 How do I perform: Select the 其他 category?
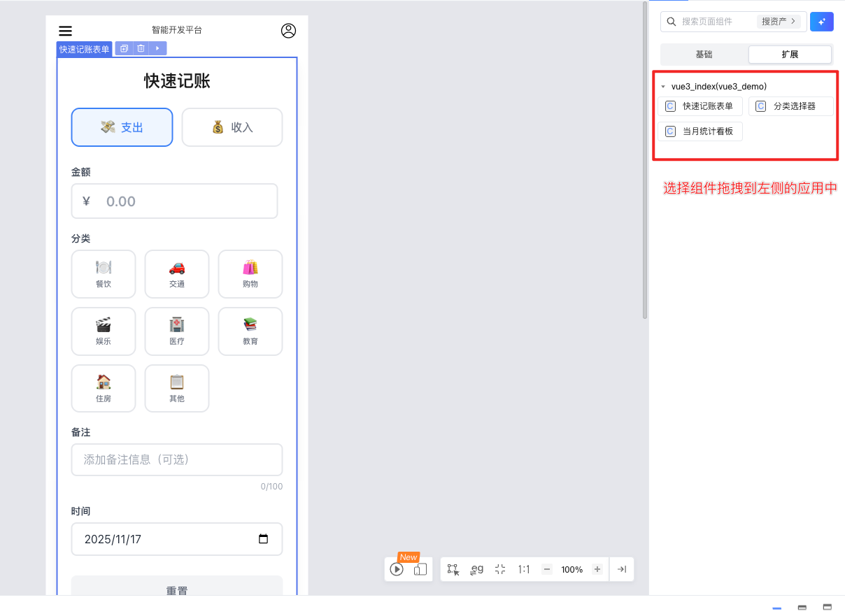tap(177, 388)
